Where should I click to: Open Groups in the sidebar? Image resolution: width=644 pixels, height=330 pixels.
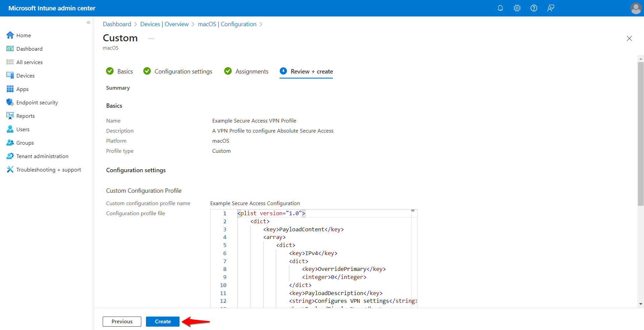pyautogui.click(x=20, y=143)
